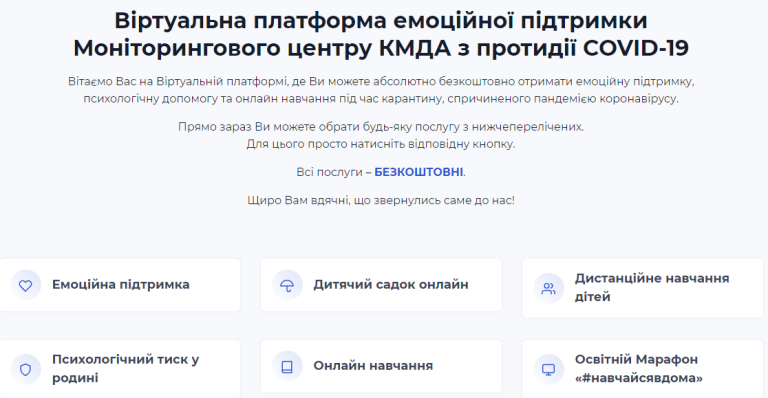
Task: Click the Прямо зараз Ви можете обрати sentence
Action: tap(381, 127)
